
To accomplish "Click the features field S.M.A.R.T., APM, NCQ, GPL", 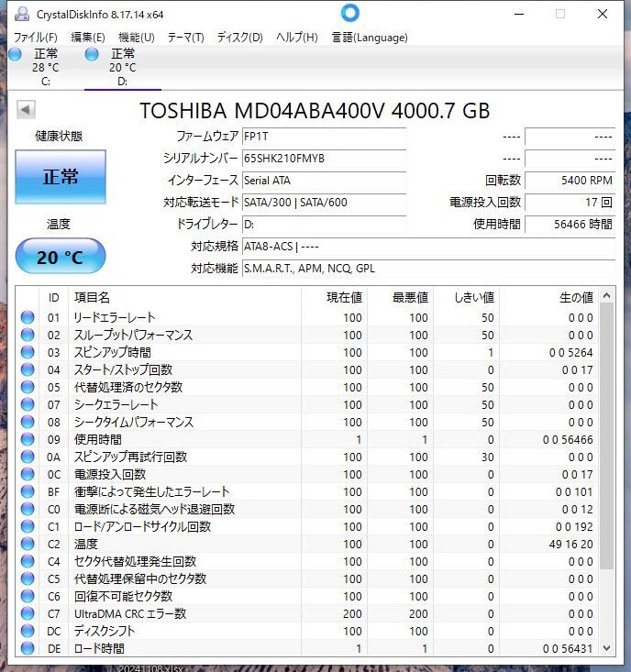I will point(428,269).
